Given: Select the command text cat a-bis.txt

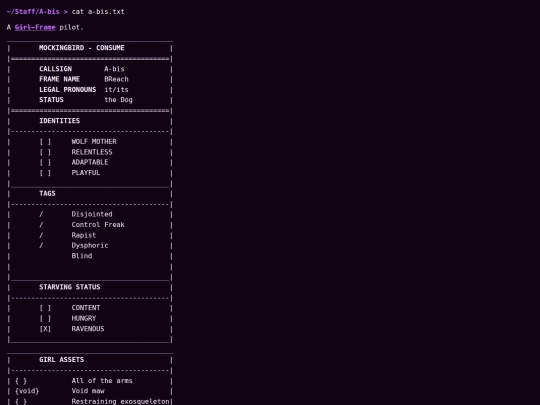Looking at the screenshot, I should (x=98, y=12).
